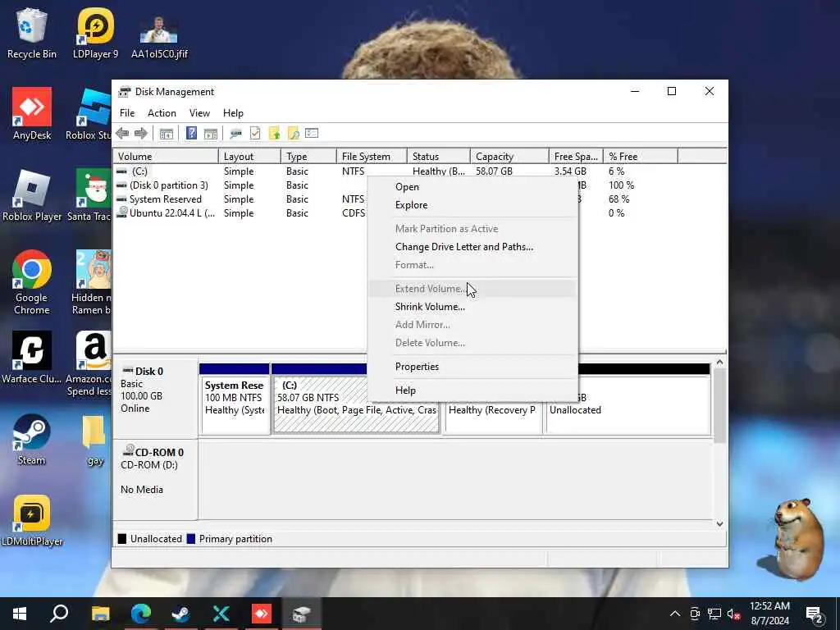Screen dimensions: 840x630
Task: Click the yellow folder with magnifier icon
Action: coord(293,134)
